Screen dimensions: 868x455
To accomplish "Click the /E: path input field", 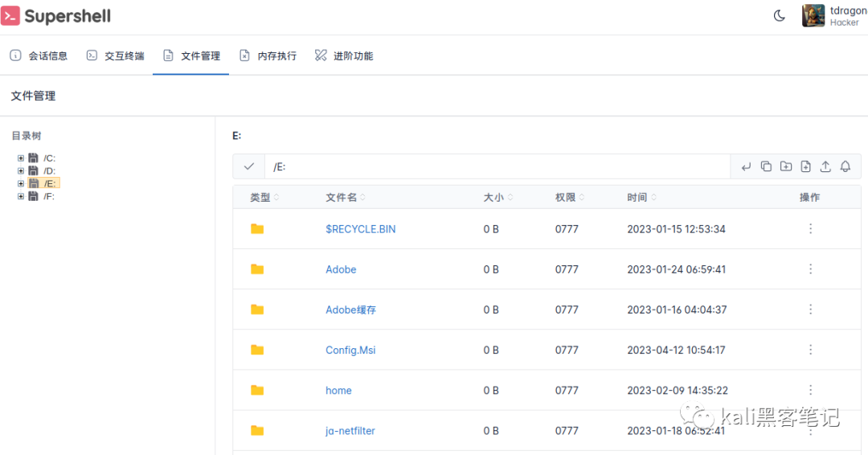I will tap(497, 166).
